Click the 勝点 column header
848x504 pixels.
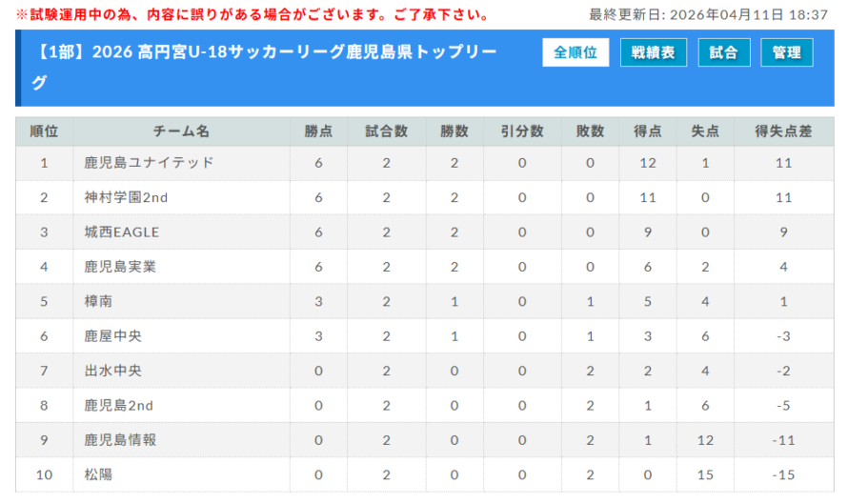tap(318, 131)
